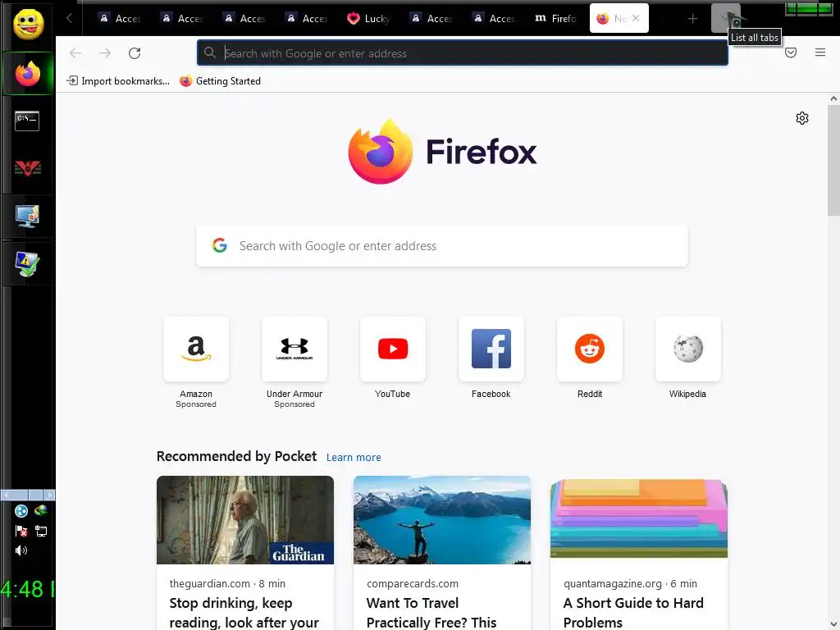Switch to the Lucky tab
840x630 pixels.
point(368,19)
